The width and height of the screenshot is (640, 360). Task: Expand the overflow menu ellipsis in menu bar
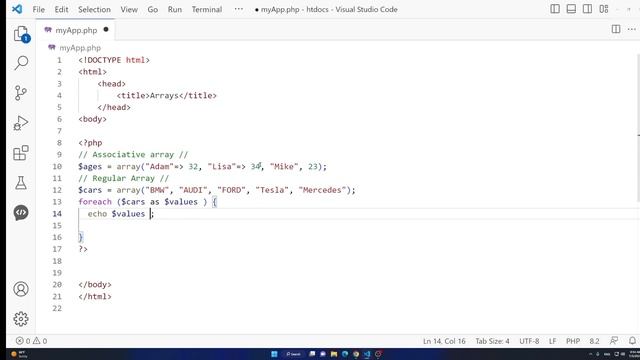point(239,9)
